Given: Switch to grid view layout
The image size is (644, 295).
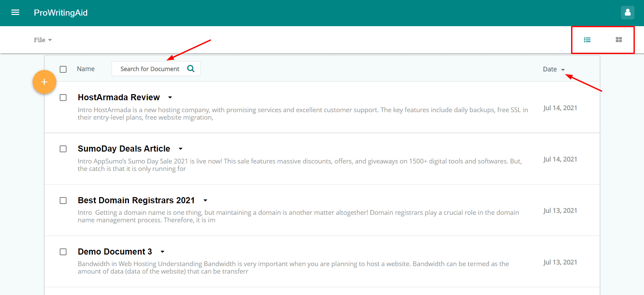Looking at the screenshot, I should (619, 40).
